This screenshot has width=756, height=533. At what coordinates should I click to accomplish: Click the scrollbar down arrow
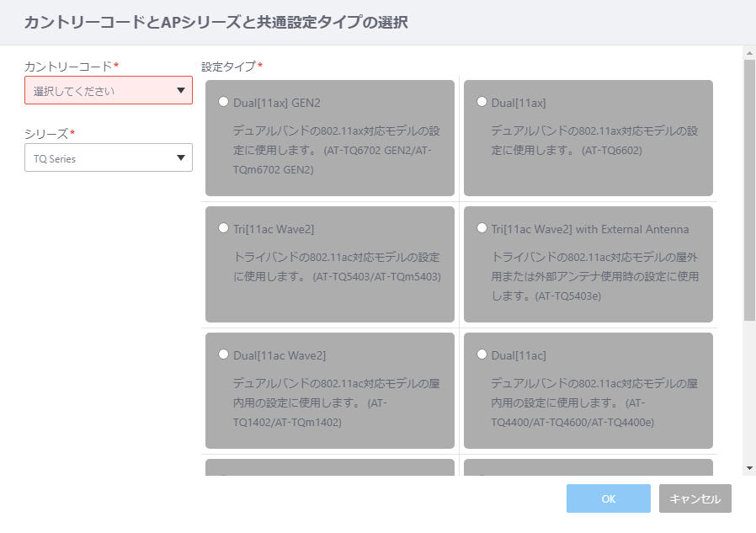coord(749,468)
